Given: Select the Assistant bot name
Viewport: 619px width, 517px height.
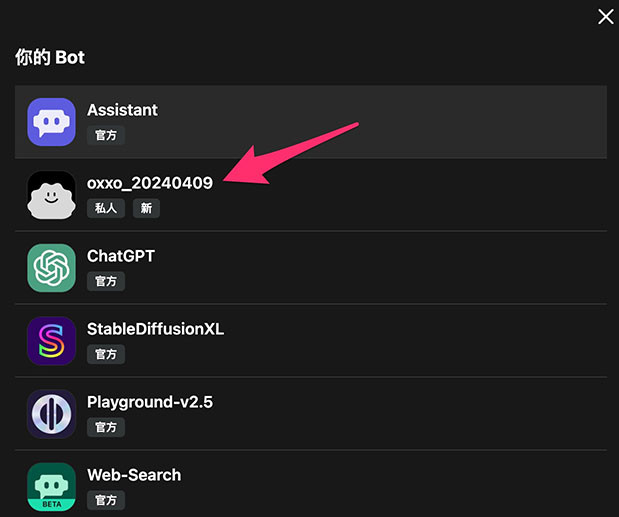Looking at the screenshot, I should point(122,110).
